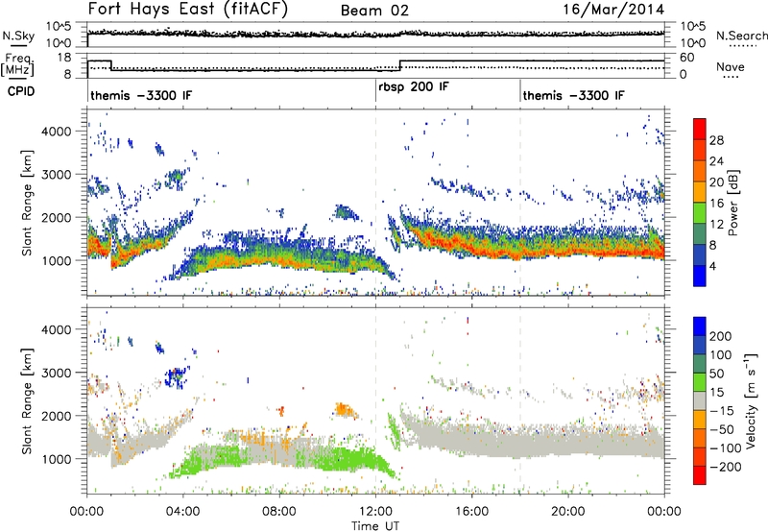
Task: Pick the red bottom segment of velocity colorbar
Action: point(700,475)
